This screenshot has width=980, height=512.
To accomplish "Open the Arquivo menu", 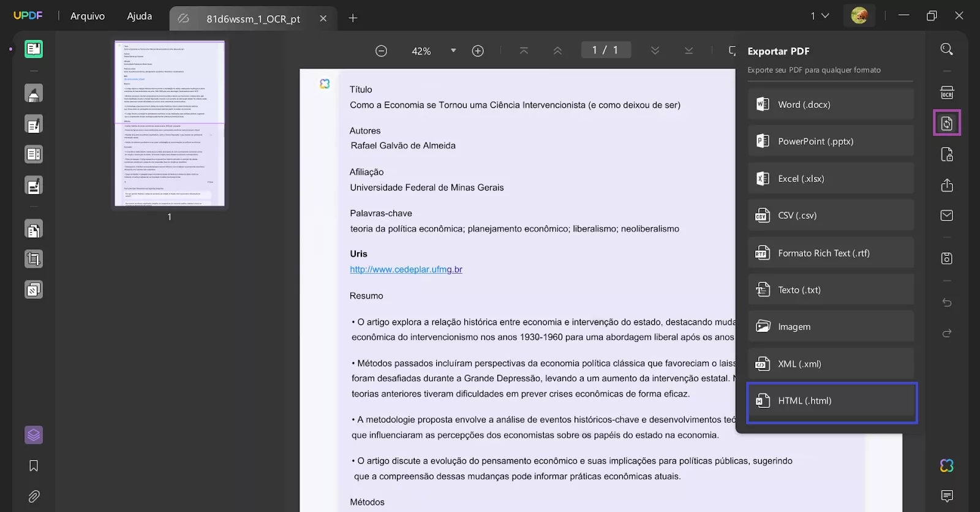I will tap(88, 16).
